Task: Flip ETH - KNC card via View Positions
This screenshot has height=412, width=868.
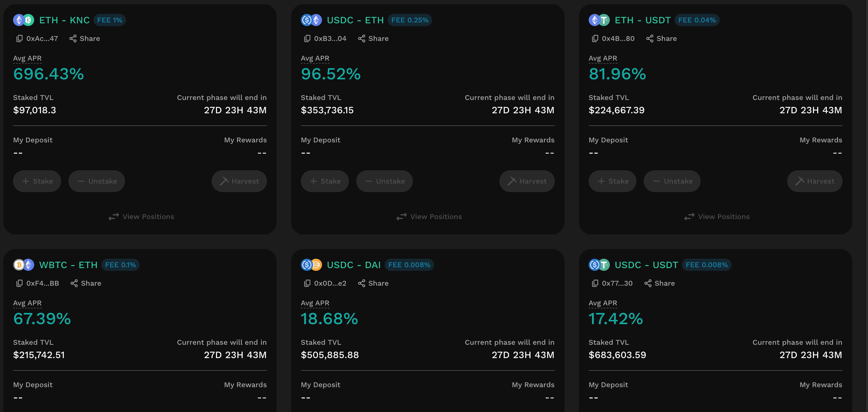Action: [x=141, y=217]
